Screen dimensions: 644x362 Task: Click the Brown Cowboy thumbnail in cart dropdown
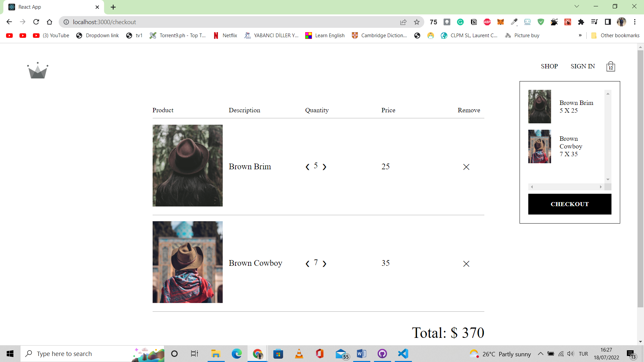[539, 146]
